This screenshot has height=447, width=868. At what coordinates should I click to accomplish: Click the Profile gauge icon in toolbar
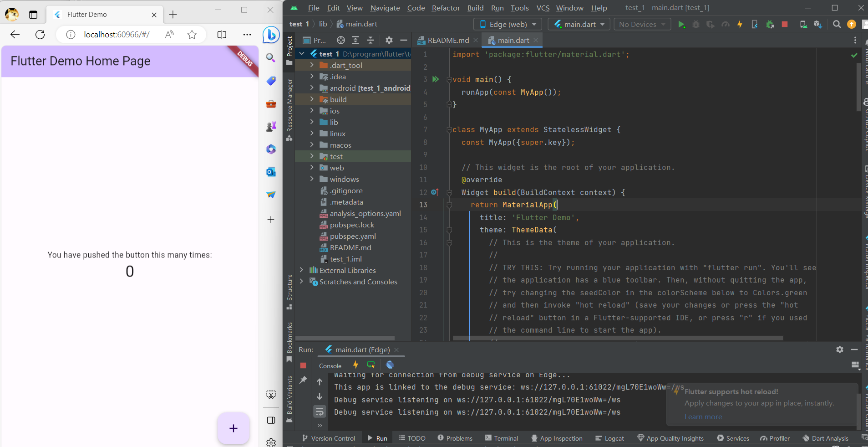(x=726, y=24)
